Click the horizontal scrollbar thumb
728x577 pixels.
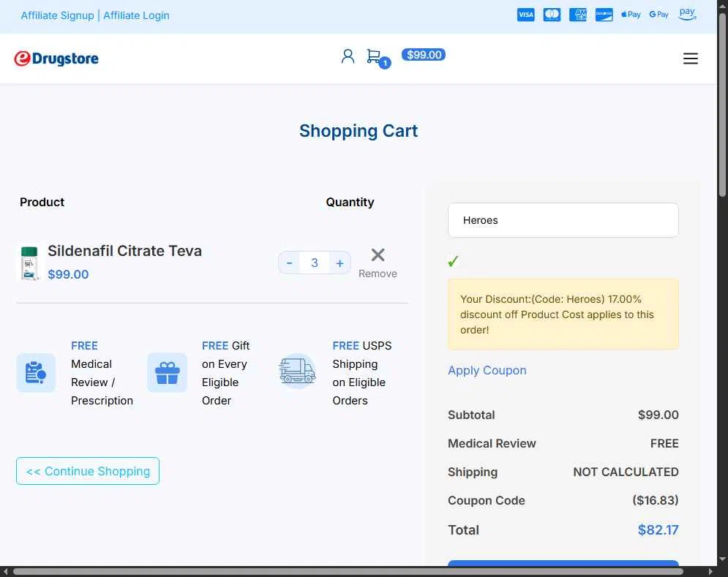tap(348, 571)
